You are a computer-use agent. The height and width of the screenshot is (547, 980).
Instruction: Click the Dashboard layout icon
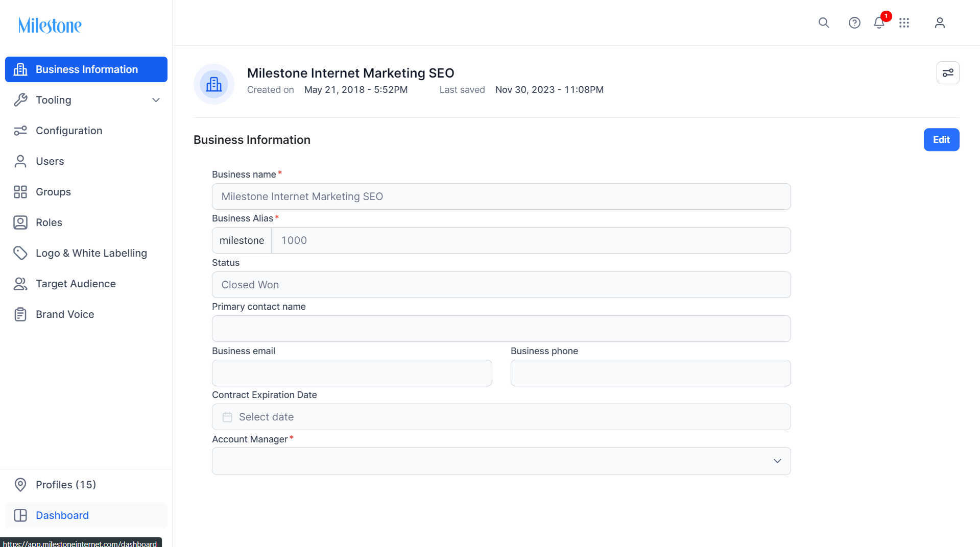(20, 515)
